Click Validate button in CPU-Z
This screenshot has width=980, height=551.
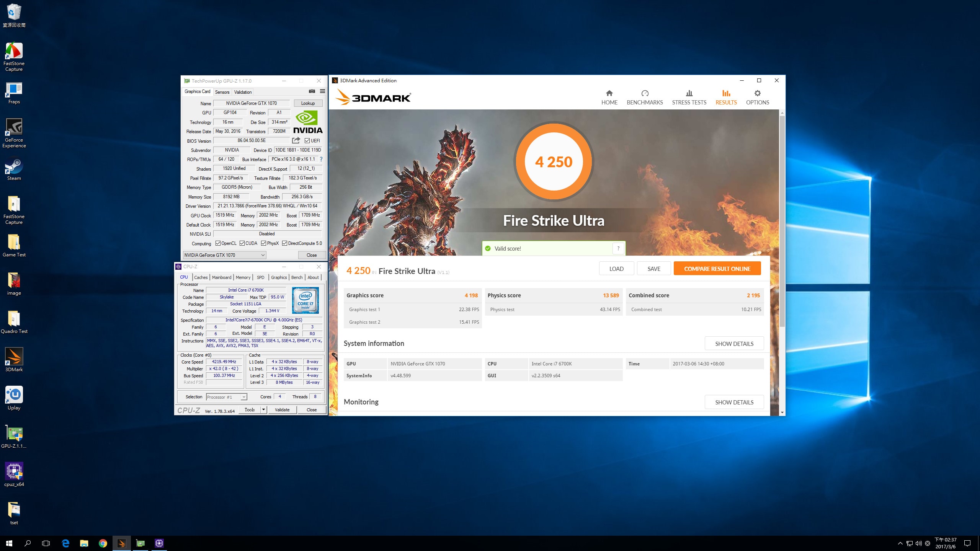coord(282,410)
